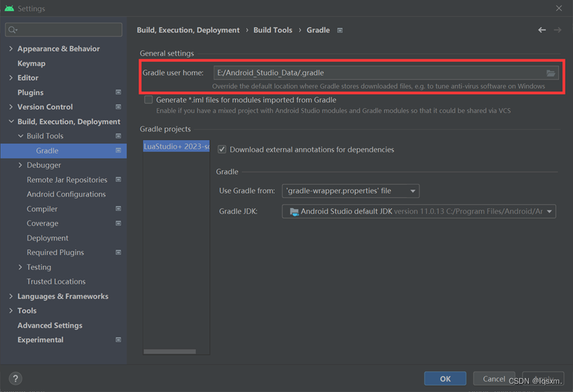Click the back arrow in settings header
Viewport: 573px width, 392px height.
point(542,30)
